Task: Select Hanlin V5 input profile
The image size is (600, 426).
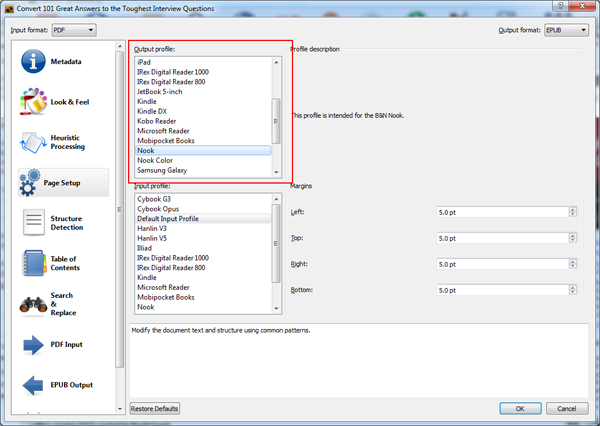Action: (203, 238)
